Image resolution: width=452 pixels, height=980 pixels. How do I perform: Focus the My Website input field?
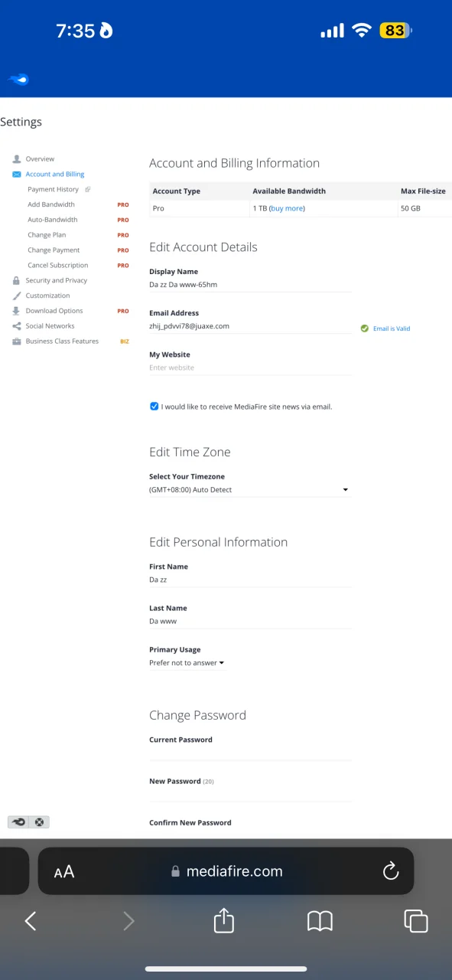click(x=250, y=367)
